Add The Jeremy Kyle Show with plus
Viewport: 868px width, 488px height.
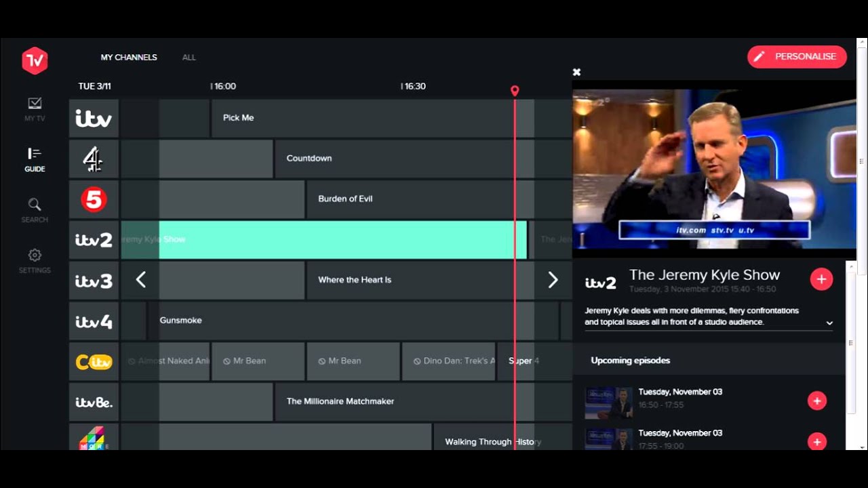point(821,279)
